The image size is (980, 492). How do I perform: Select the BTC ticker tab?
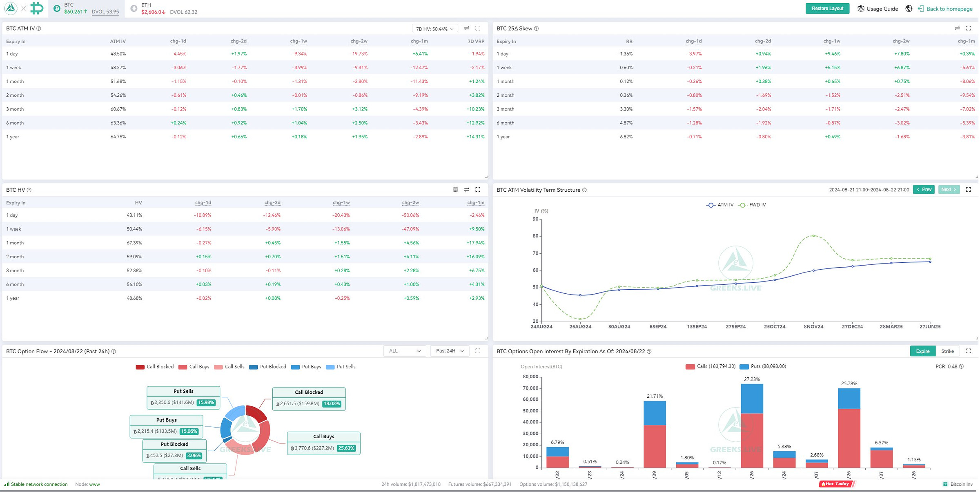(86, 9)
